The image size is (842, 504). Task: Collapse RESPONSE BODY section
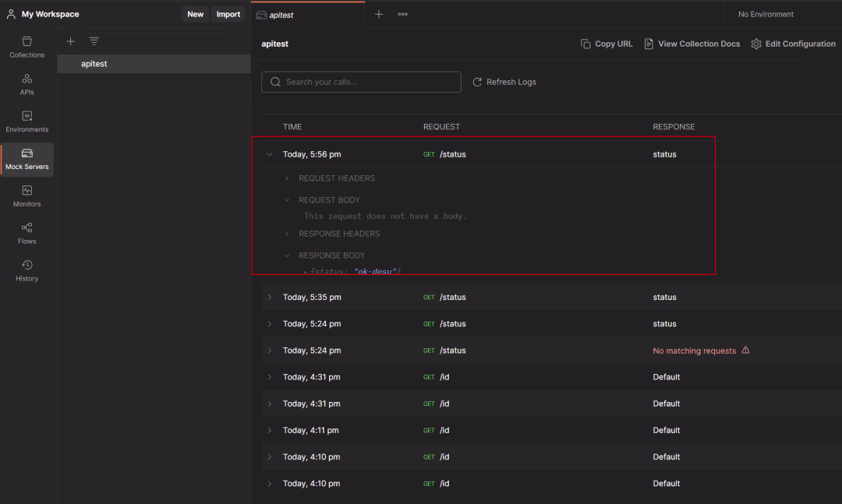point(287,256)
